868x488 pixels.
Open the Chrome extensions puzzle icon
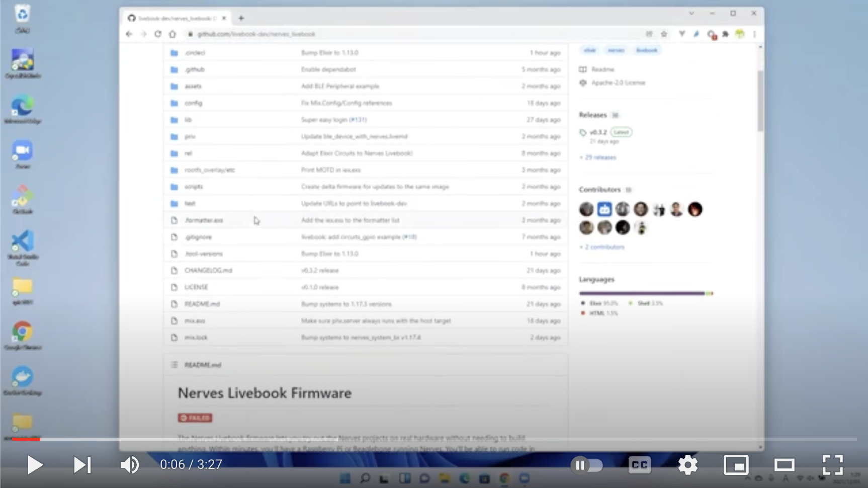[725, 34]
